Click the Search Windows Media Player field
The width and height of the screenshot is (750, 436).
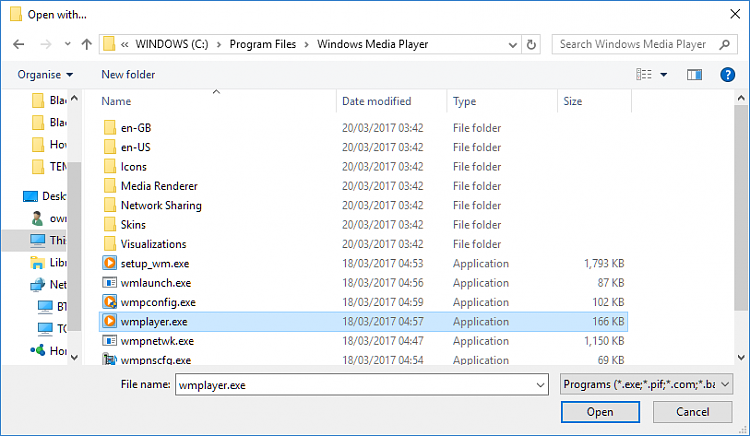(632, 44)
